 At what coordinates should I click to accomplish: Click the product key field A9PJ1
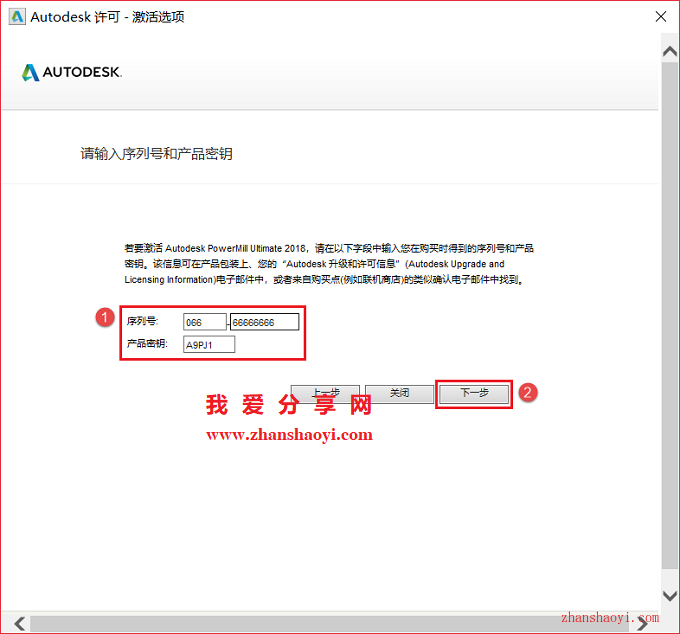click(x=209, y=345)
